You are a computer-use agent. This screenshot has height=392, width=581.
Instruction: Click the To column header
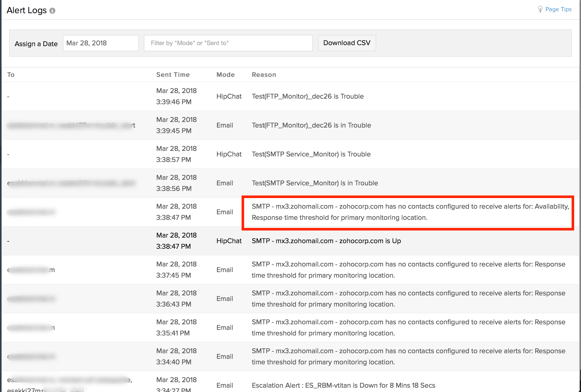11,74
